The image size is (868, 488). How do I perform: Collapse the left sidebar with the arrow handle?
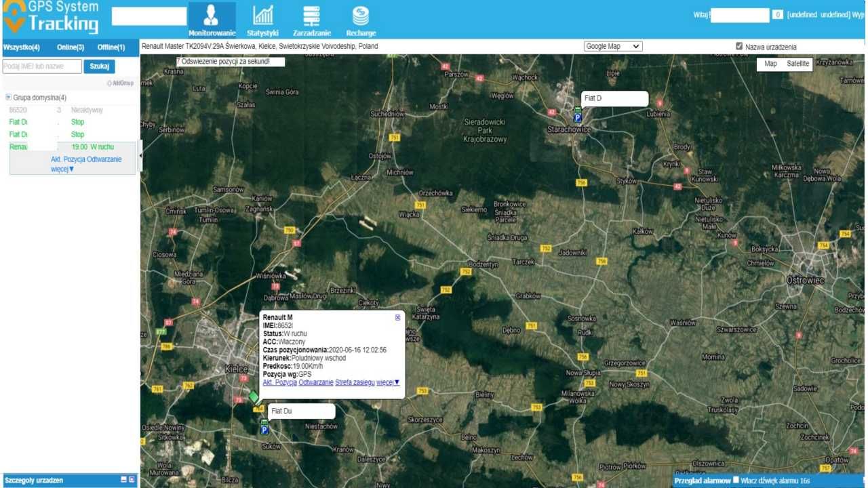[140, 157]
